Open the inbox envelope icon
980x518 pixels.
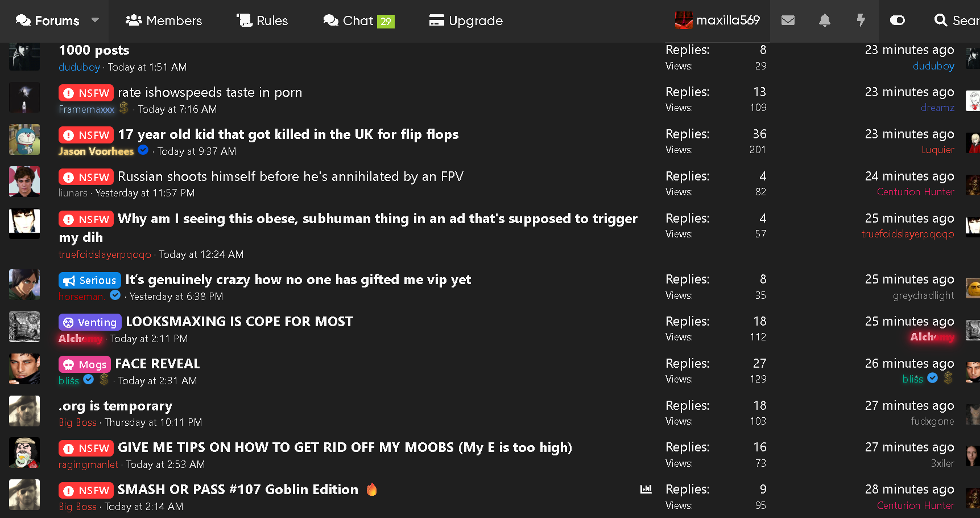788,20
